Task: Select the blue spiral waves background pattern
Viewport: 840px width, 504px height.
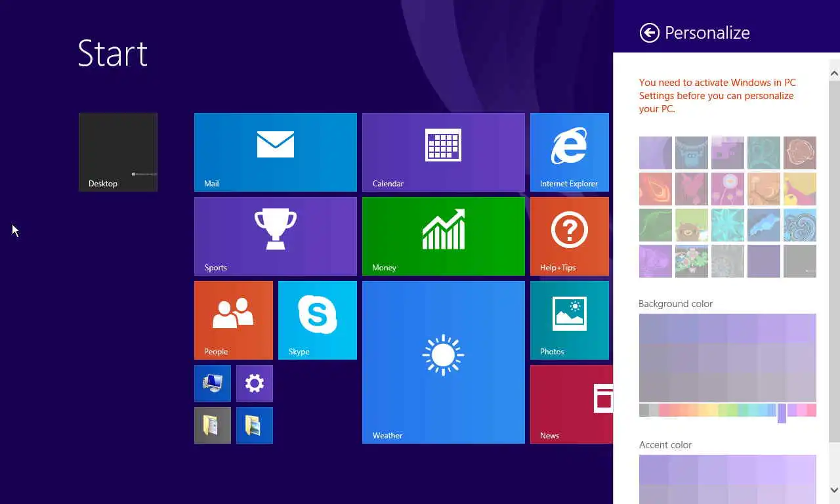Action: [x=800, y=225]
